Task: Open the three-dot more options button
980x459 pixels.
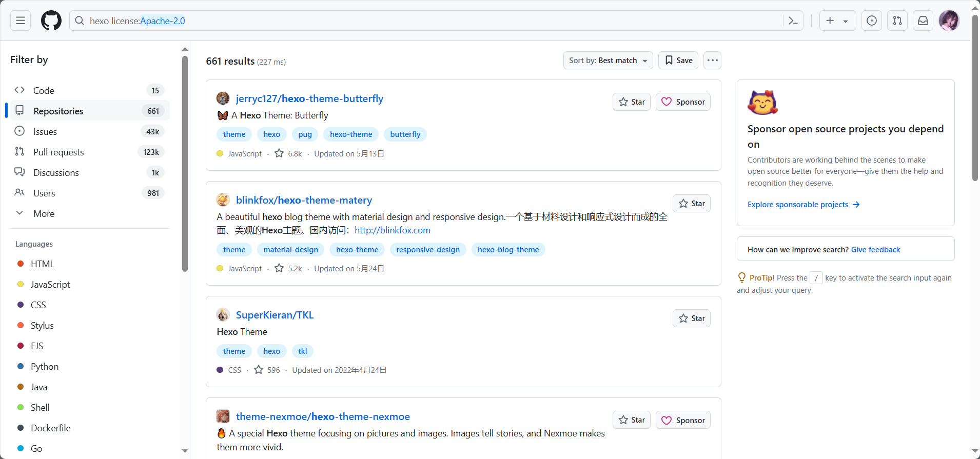Action: (x=712, y=61)
